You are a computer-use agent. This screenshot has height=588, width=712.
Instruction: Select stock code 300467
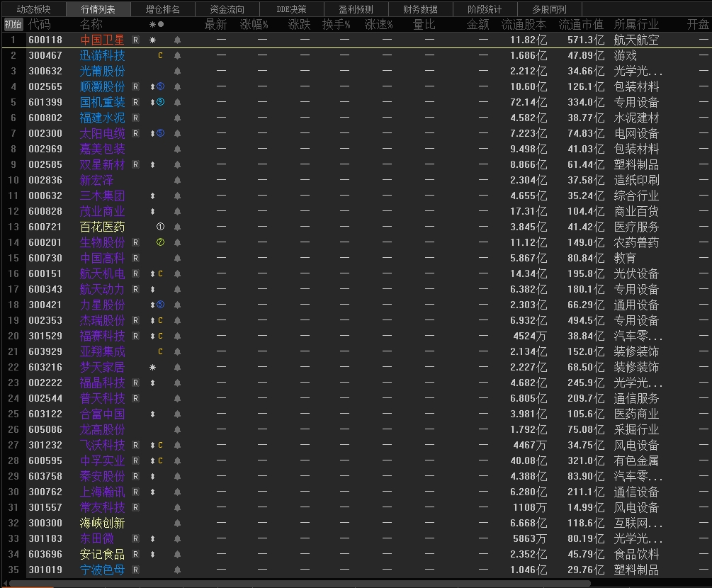(x=45, y=55)
